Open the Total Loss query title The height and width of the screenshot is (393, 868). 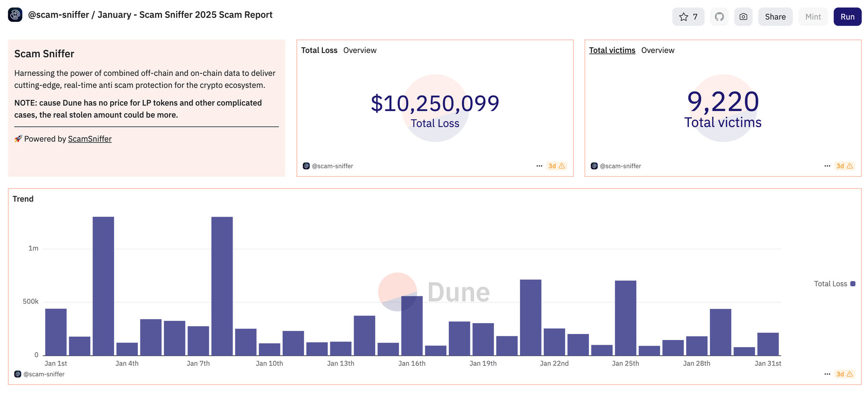319,50
